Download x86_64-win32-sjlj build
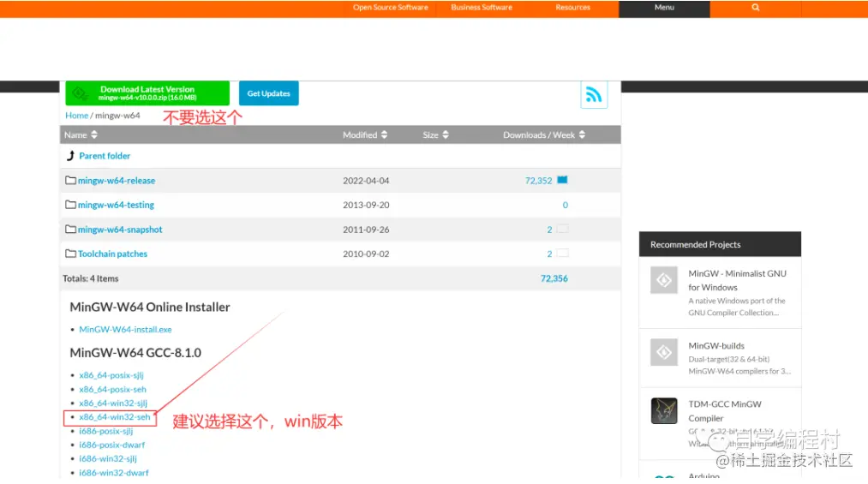Viewport: 868px width, 484px height. [x=113, y=403]
